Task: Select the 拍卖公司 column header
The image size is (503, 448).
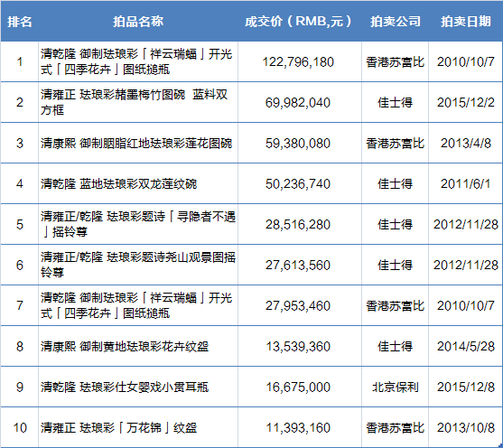Action: click(x=396, y=22)
